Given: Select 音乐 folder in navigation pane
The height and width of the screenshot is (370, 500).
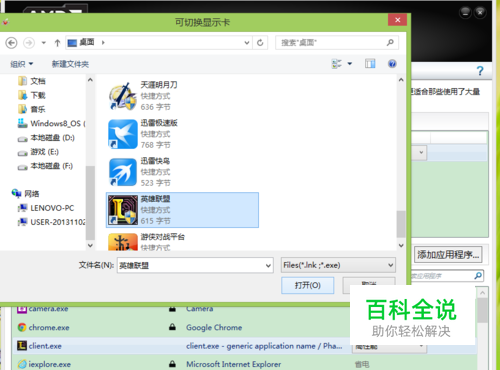Looking at the screenshot, I should point(32,109).
